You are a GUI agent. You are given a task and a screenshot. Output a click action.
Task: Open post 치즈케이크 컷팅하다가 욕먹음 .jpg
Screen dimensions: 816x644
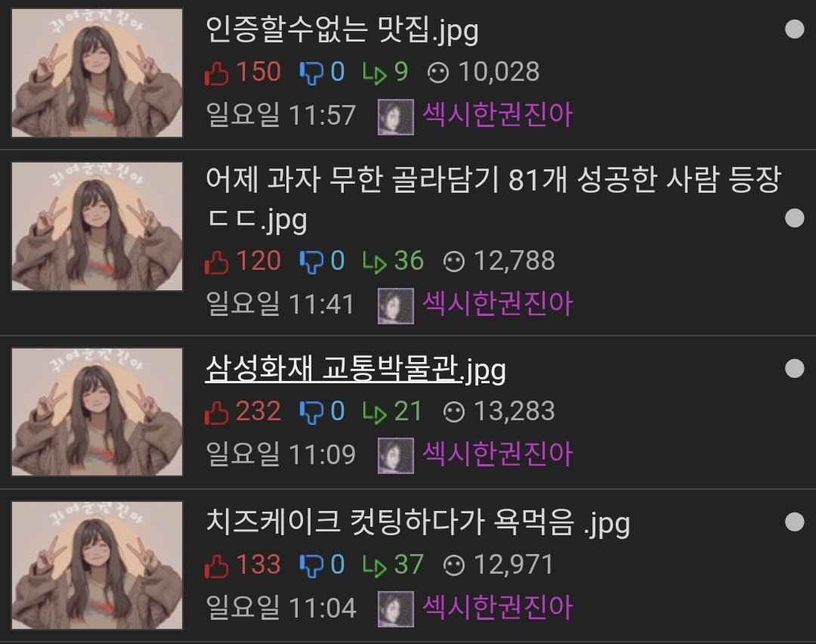point(418,523)
